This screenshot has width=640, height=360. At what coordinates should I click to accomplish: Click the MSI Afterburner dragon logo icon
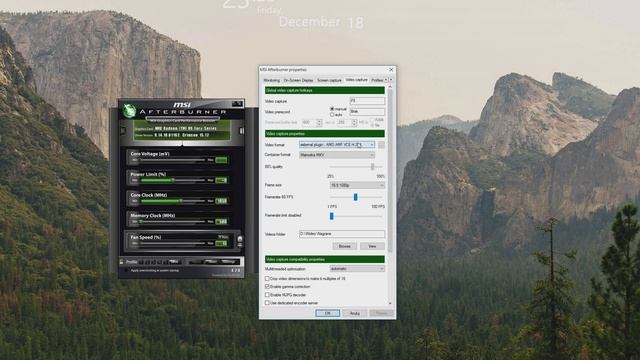[129, 110]
